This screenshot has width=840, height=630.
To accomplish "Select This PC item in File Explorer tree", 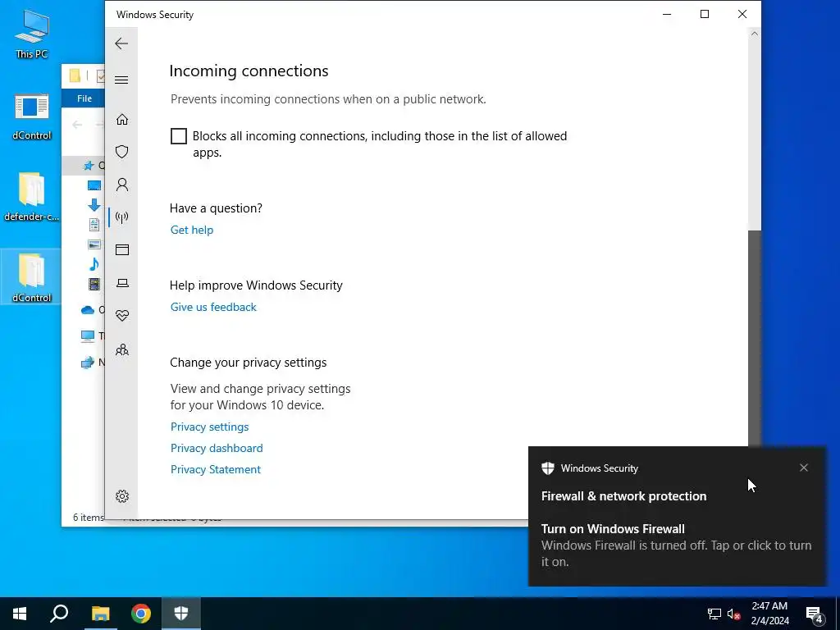I will (x=92, y=336).
